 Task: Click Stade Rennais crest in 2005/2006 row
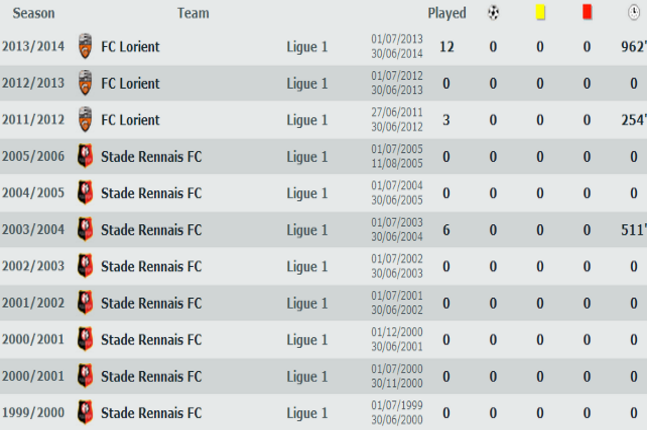85,156
